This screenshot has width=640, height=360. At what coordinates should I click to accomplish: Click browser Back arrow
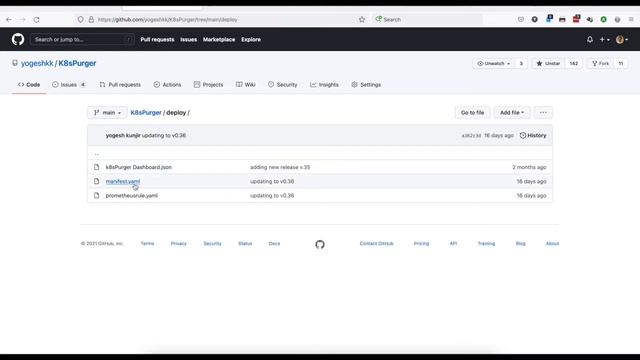pos(9,20)
